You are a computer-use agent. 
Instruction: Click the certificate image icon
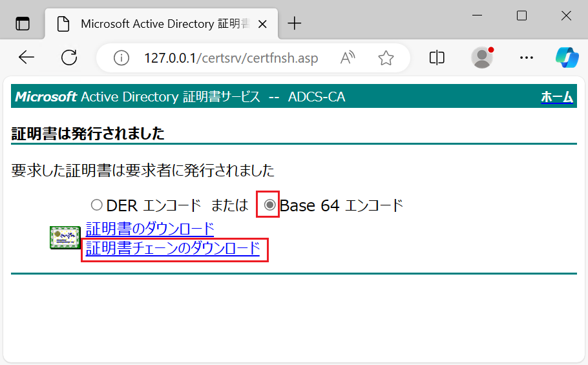tap(65, 238)
